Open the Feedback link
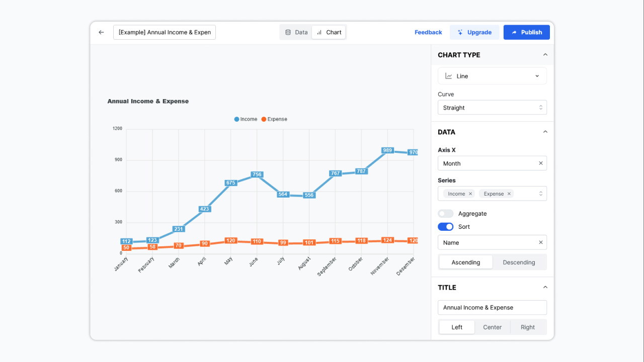This screenshot has width=644, height=362. click(428, 32)
